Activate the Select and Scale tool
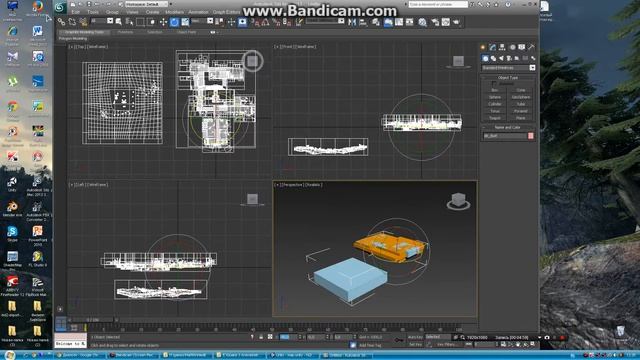The width and height of the screenshot is (640, 360). pos(185,22)
